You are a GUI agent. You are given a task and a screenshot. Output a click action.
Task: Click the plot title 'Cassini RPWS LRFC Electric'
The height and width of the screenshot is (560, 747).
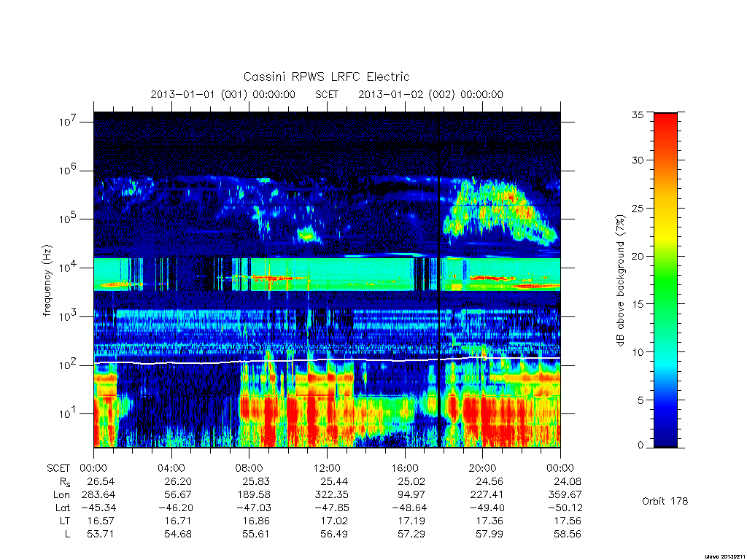click(326, 77)
